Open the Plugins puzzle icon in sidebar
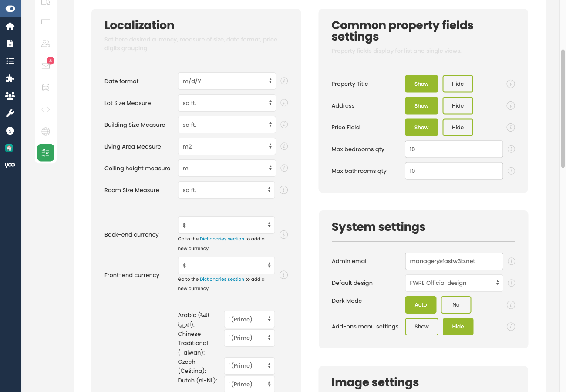 (10, 78)
